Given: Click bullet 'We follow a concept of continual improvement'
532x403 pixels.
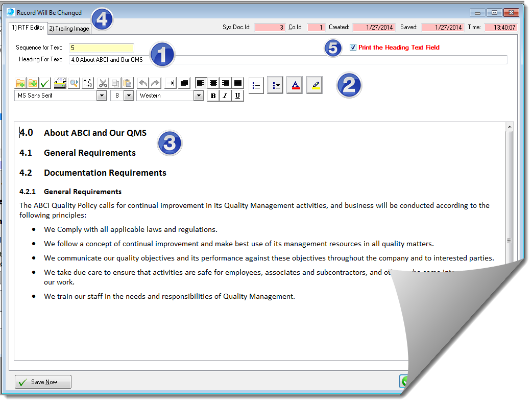Looking at the screenshot, I should pyautogui.click(x=239, y=244).
